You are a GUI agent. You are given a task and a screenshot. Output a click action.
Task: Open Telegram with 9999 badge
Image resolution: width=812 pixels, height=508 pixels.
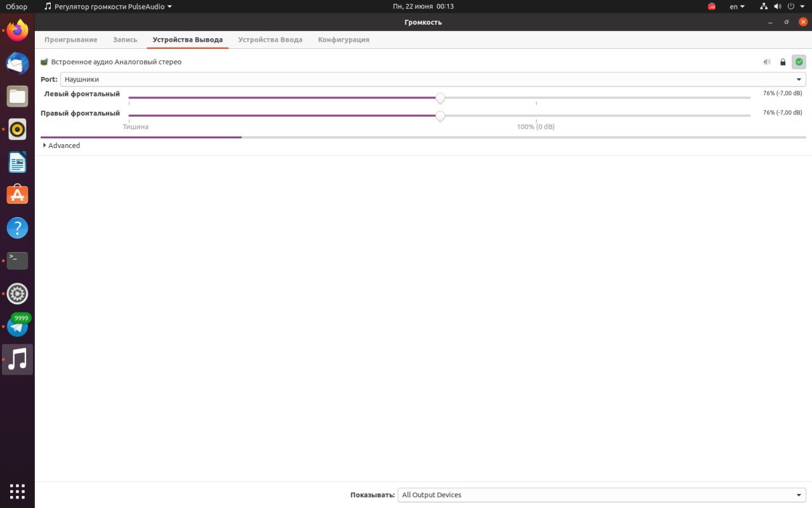(x=17, y=326)
